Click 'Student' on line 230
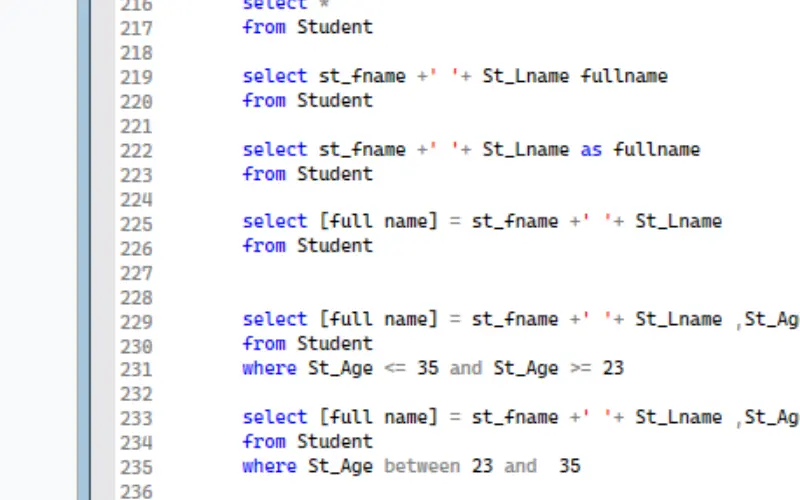 335,343
